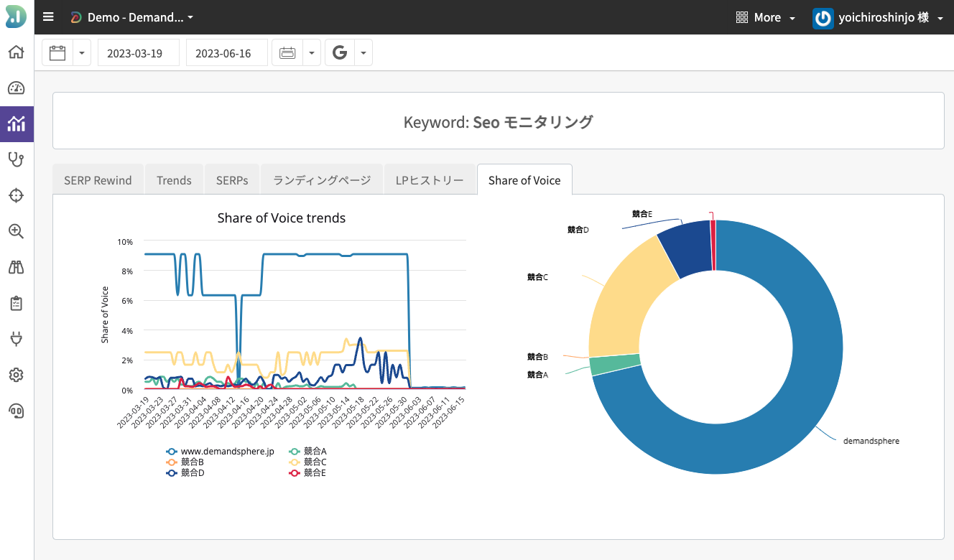Click the demandsphere donut label
The height and width of the screenshot is (560, 954).
871,441
